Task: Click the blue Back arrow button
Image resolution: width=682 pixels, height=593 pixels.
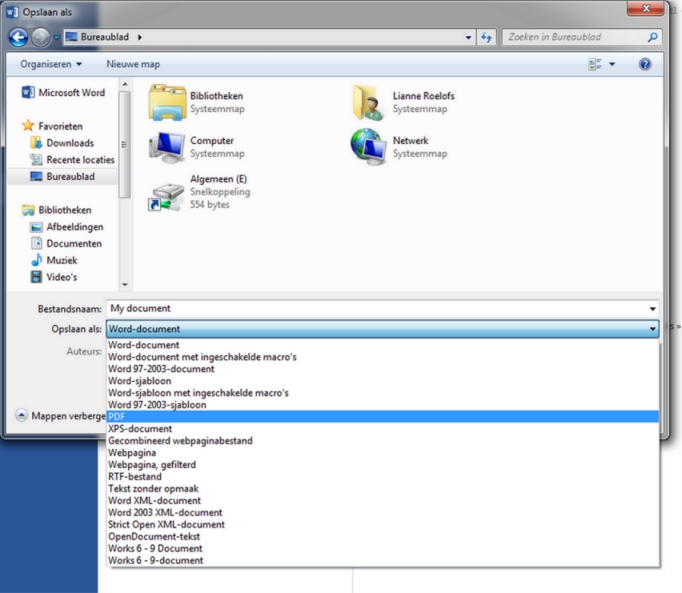Action: [18, 37]
